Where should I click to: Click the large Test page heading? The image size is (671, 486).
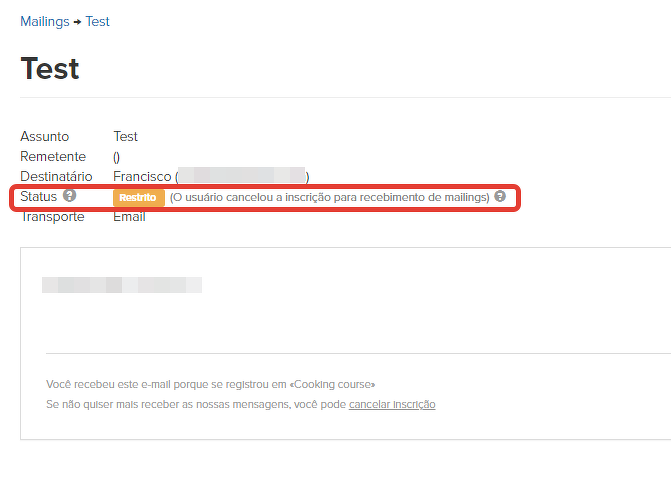50,69
